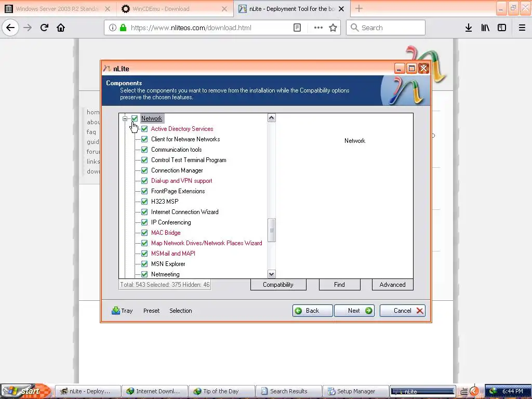Toggle the Netmeeting checkbox
The image size is (532, 399).
pyautogui.click(x=144, y=274)
